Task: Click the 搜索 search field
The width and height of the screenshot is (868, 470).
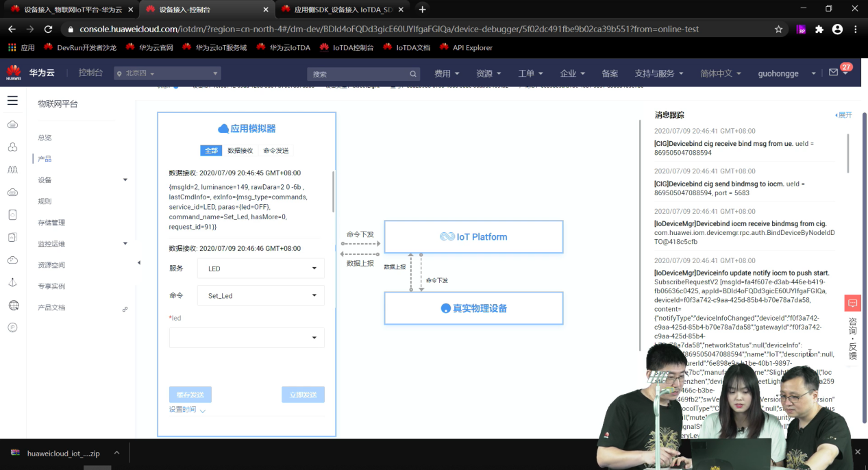Action: click(363, 74)
